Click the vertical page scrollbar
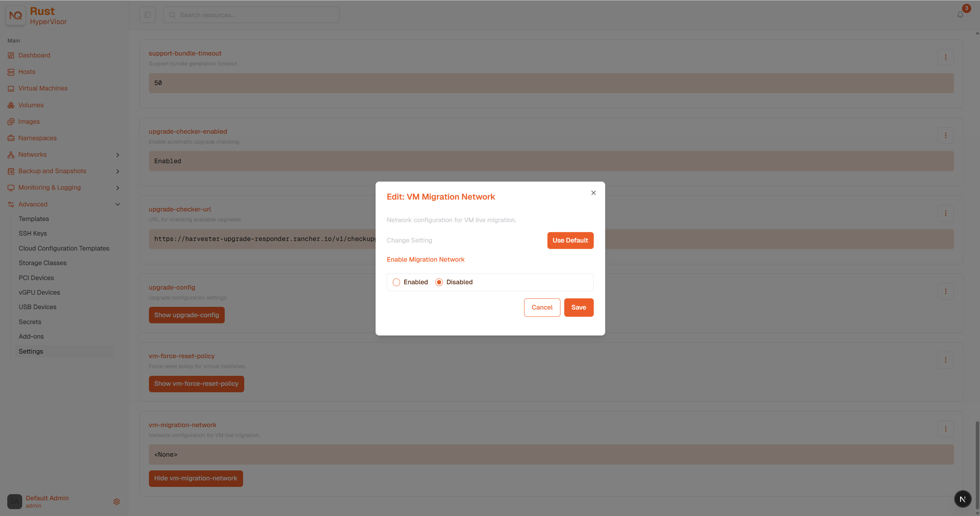This screenshot has height=516, width=980. point(977,465)
